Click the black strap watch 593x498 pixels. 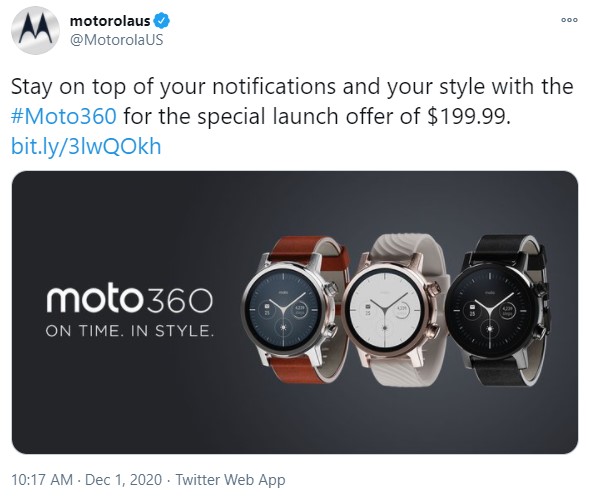pyautogui.click(x=499, y=310)
